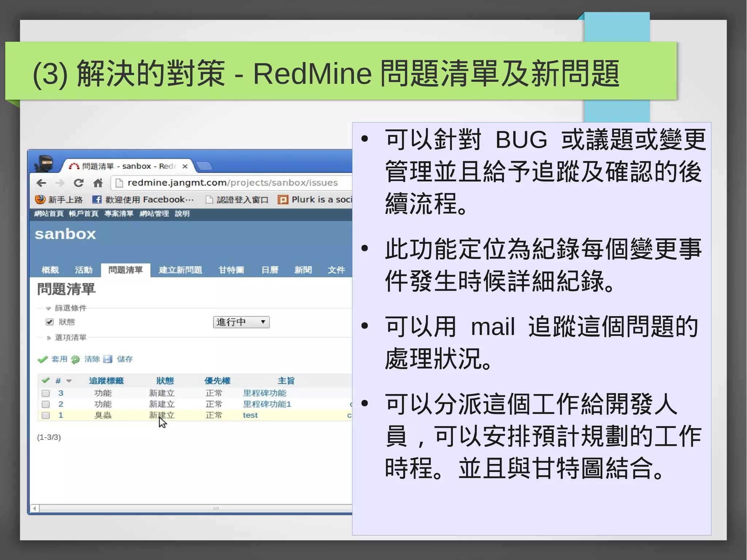The width and height of the screenshot is (747, 560).
Task: Open the 文件 tab
Action: pos(336,270)
